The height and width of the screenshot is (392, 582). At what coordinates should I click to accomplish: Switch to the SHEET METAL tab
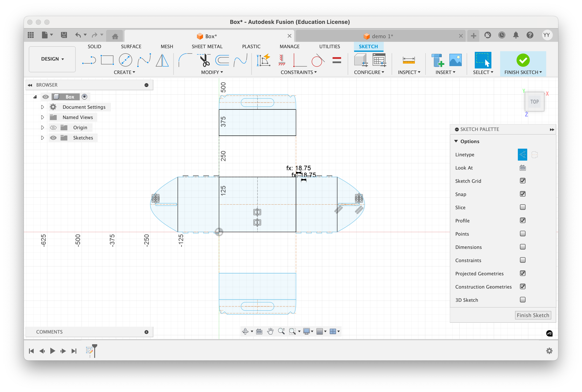point(207,46)
